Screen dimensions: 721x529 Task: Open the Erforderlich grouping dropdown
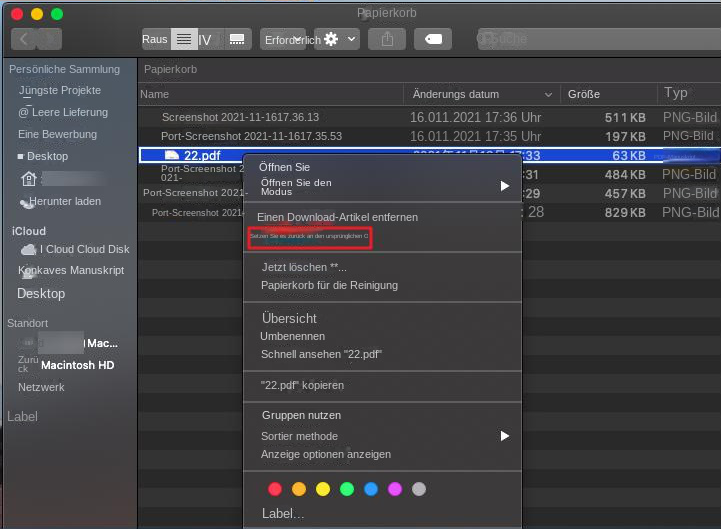click(x=283, y=40)
